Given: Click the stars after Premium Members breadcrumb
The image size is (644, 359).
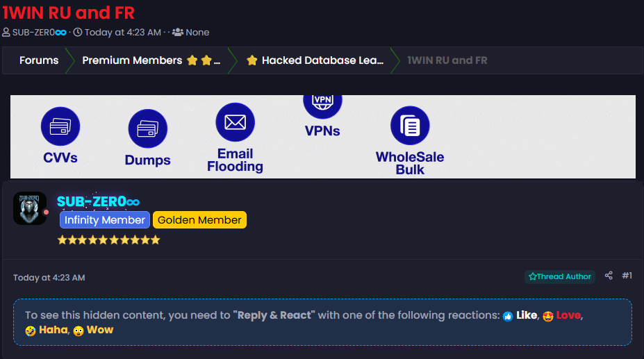Looking at the screenshot, I should click(199, 60).
